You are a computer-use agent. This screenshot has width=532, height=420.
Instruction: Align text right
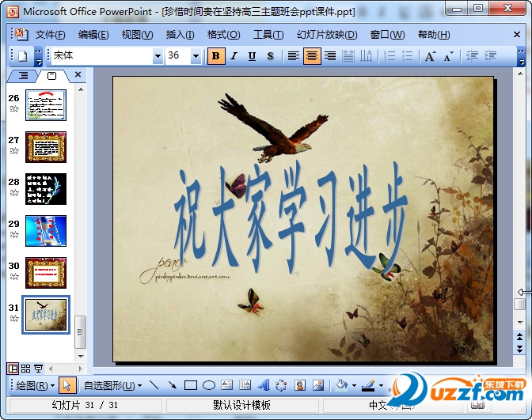pyautogui.click(x=330, y=56)
